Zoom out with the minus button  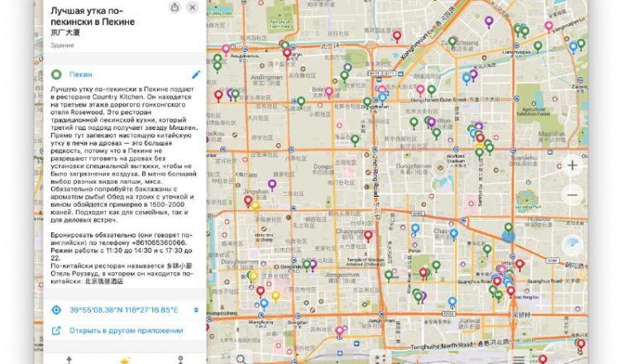tap(572, 195)
